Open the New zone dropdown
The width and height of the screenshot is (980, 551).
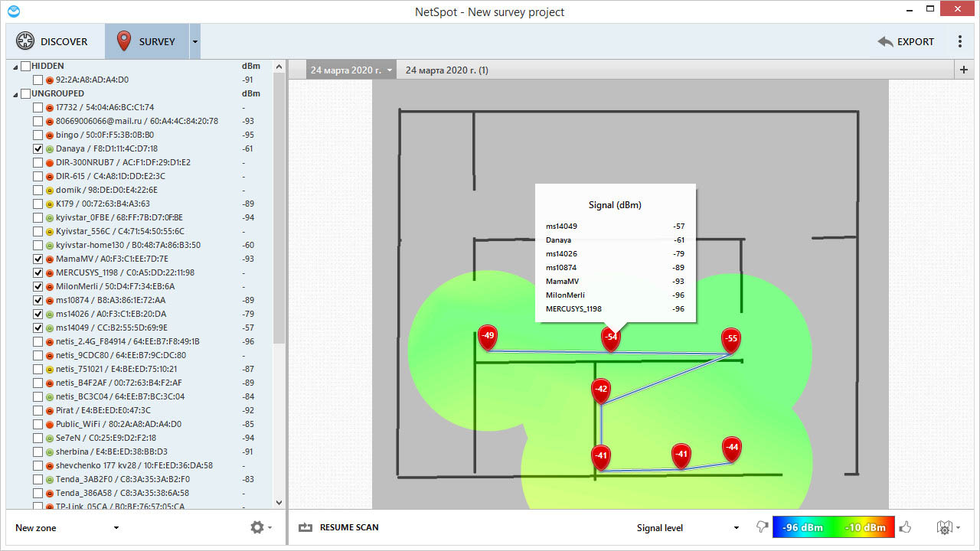[67, 528]
